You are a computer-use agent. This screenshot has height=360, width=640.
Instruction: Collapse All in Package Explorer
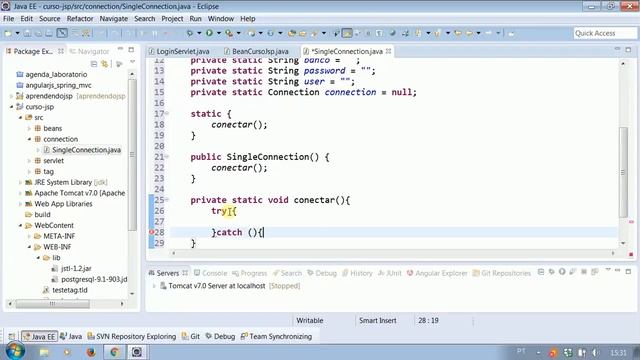(x=94, y=64)
